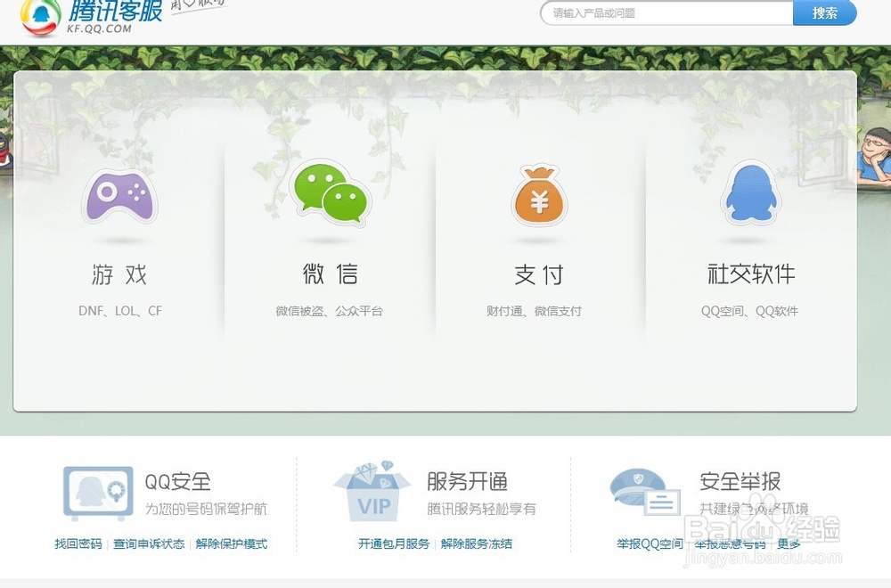The width and height of the screenshot is (891, 588).
Task: Click the 腾讯客服 site title text
Action: tap(115, 11)
